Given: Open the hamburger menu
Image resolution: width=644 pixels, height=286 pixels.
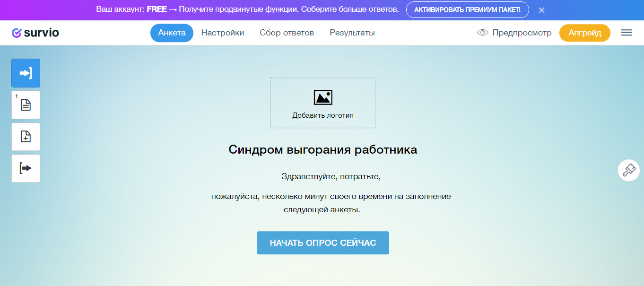Looking at the screenshot, I should 627,33.
